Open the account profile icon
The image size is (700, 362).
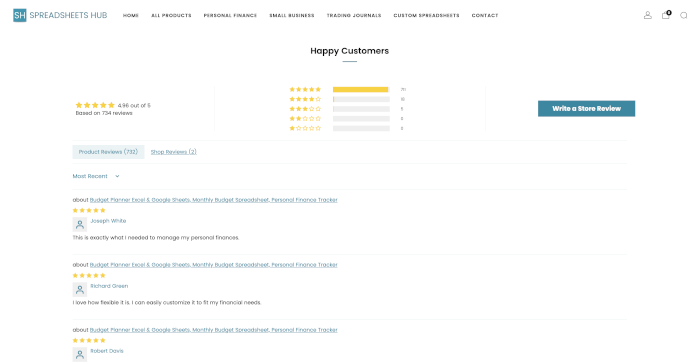647,15
